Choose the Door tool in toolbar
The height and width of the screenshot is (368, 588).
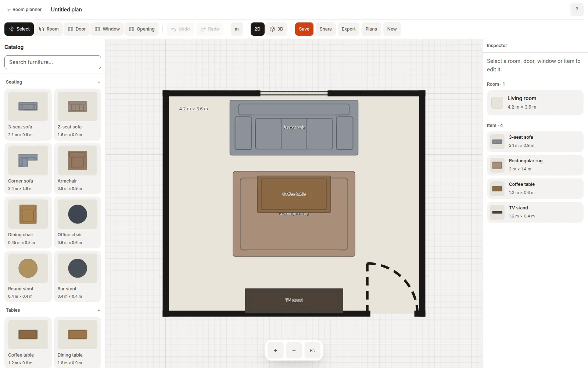(77, 29)
